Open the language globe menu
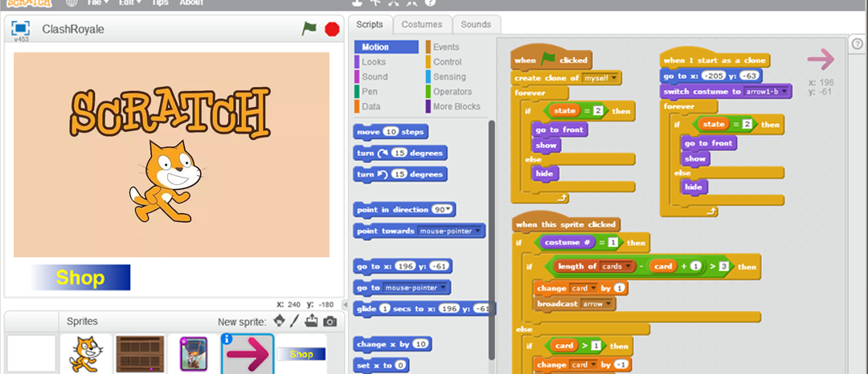 (72, 2)
